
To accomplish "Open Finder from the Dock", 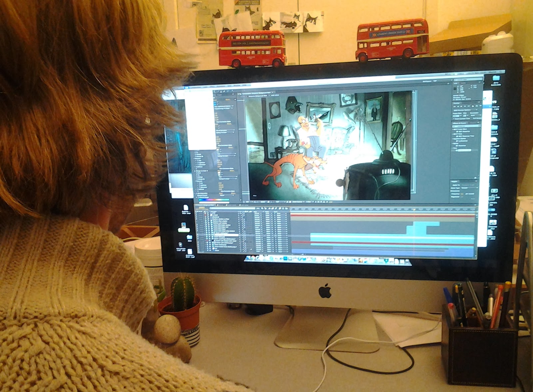I will 249,258.
